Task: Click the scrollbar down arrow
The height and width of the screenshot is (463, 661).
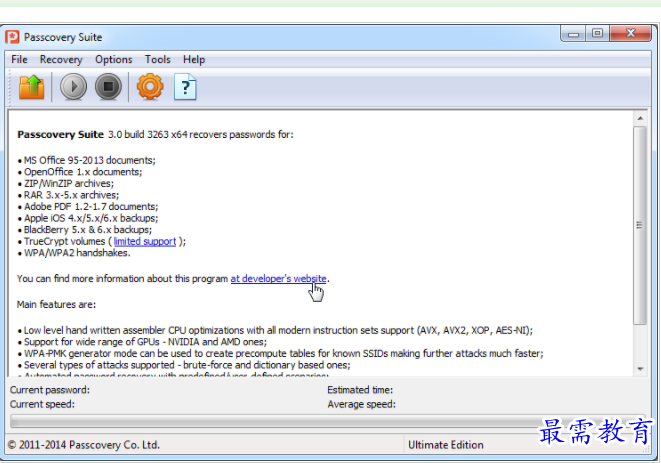Action: coord(640,369)
